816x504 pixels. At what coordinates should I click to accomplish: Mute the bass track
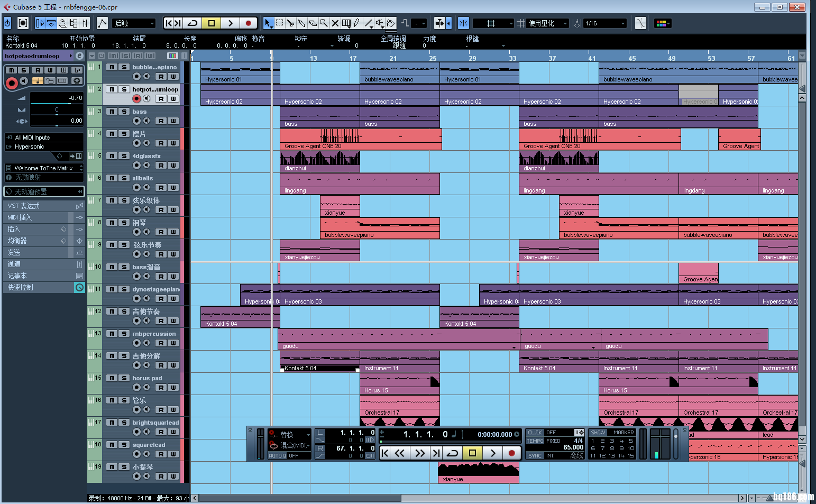112,112
